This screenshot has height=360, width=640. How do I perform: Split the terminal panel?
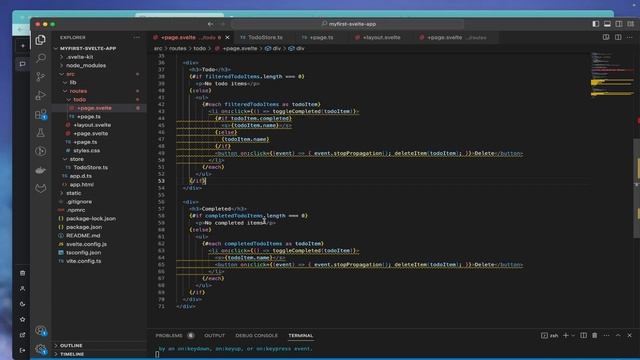pyautogui.click(x=583, y=335)
